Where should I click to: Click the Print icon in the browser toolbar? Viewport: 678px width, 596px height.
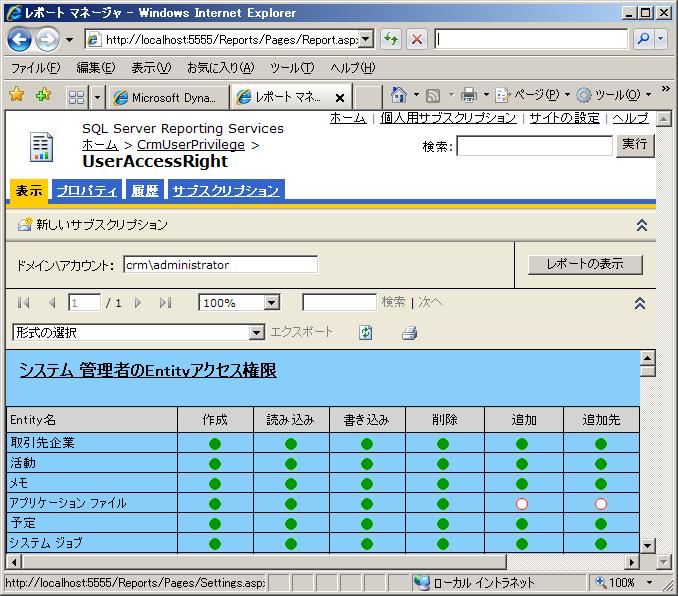(x=469, y=95)
